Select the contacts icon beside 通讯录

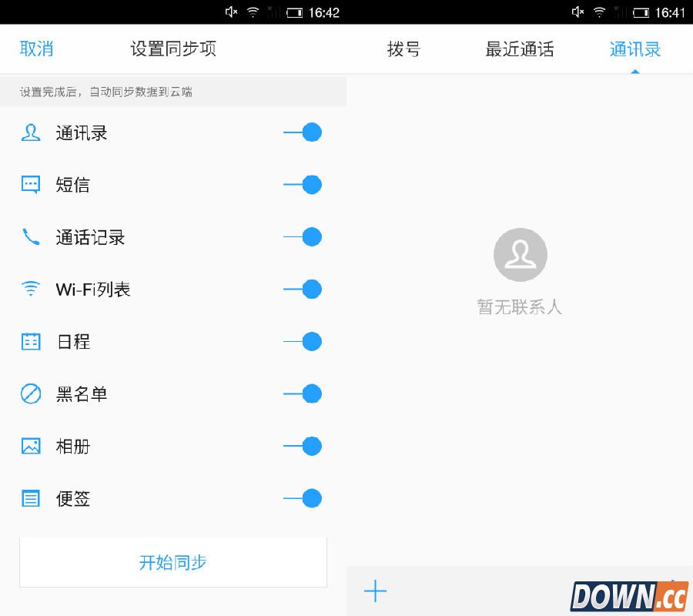pos(30,132)
